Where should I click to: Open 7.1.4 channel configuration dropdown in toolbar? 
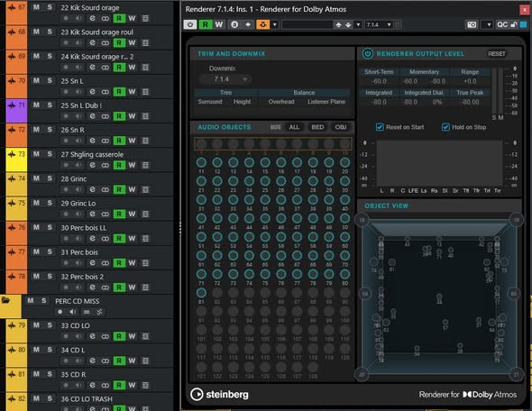coord(380,24)
